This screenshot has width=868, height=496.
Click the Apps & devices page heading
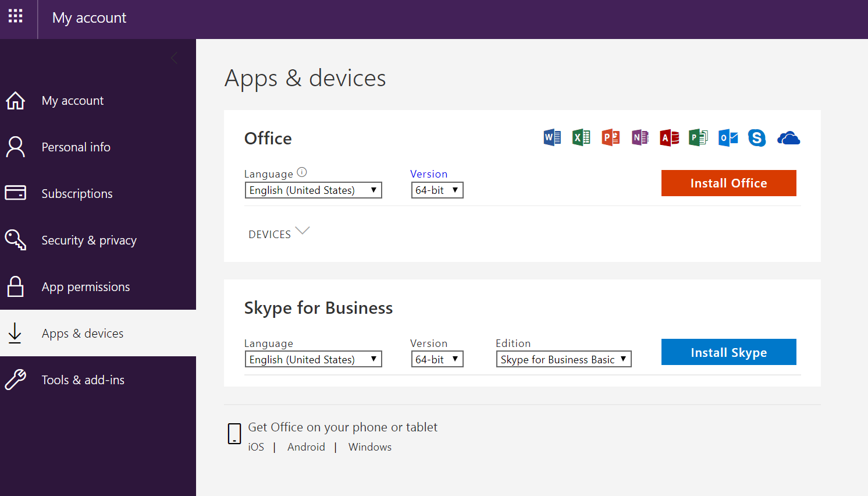coord(305,78)
